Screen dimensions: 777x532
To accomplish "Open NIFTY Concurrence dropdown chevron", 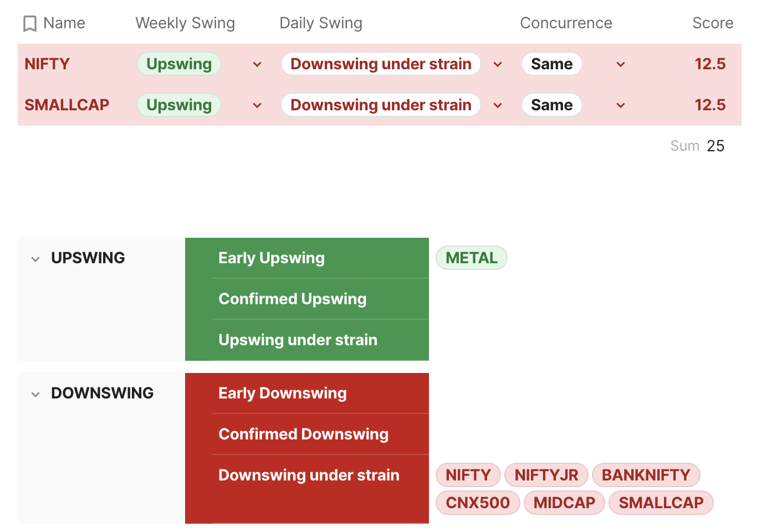I will coord(621,64).
